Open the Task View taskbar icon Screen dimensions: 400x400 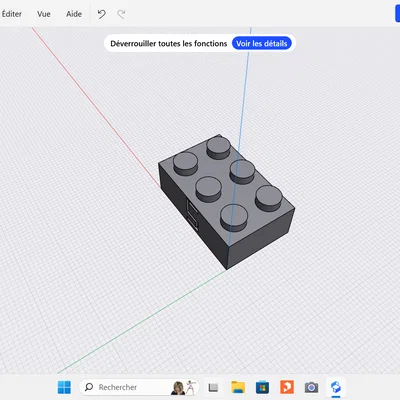pyautogui.click(x=213, y=387)
